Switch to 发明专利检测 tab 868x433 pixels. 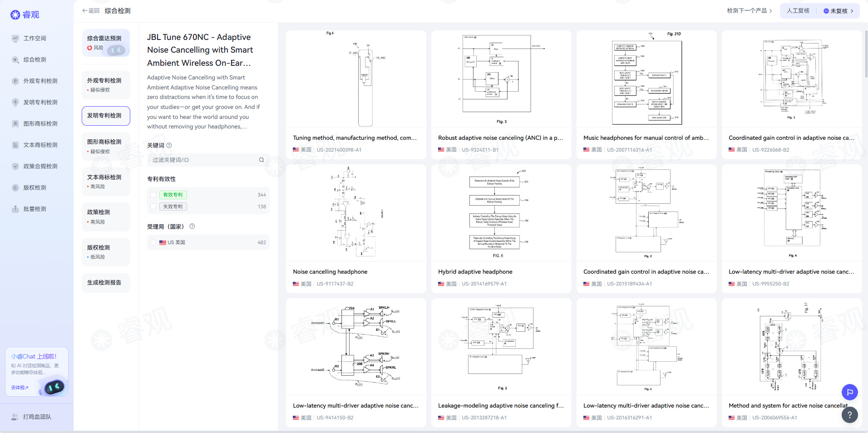tap(105, 116)
